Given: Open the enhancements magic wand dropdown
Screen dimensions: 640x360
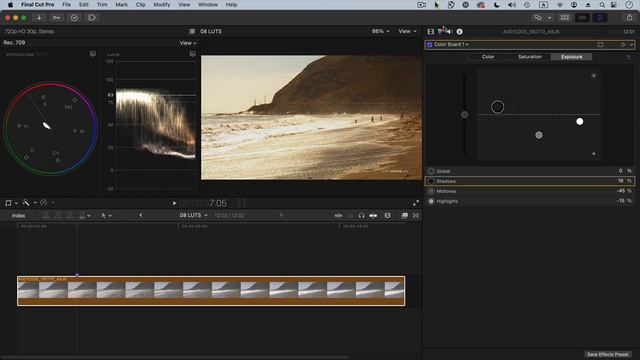Looking at the screenshot, I should [x=29, y=202].
